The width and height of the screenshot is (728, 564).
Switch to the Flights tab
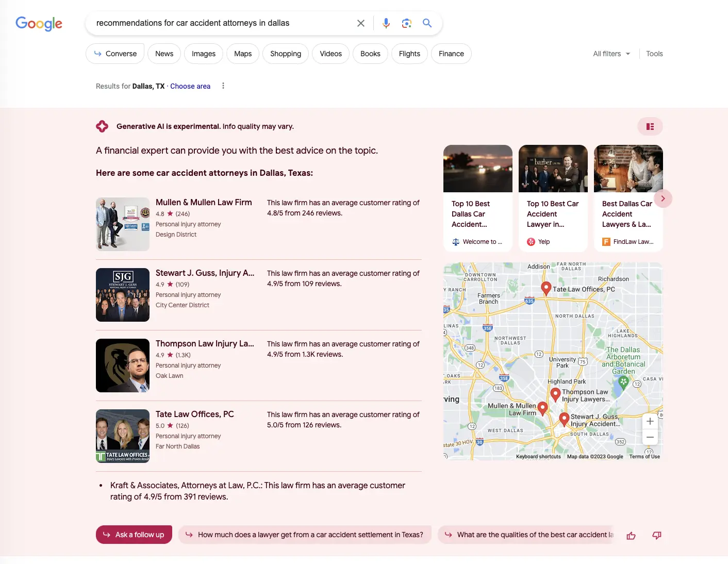(x=409, y=54)
